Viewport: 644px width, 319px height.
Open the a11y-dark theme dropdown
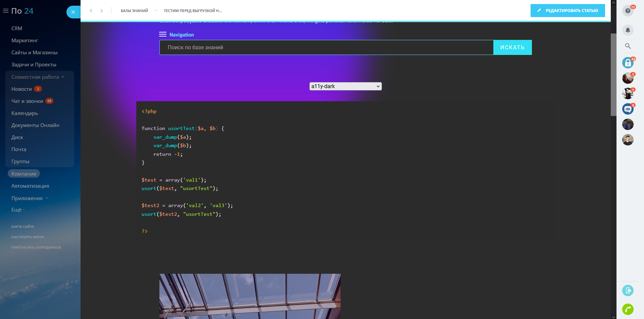[345, 86]
